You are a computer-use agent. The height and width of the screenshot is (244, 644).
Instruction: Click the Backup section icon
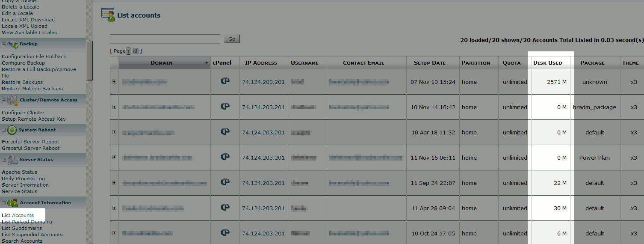(12, 44)
